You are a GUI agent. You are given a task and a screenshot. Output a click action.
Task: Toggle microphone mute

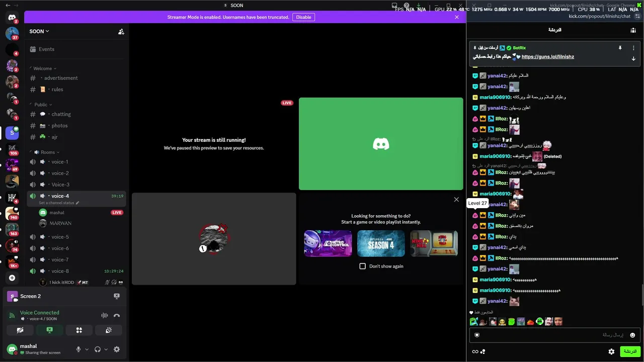(78, 349)
